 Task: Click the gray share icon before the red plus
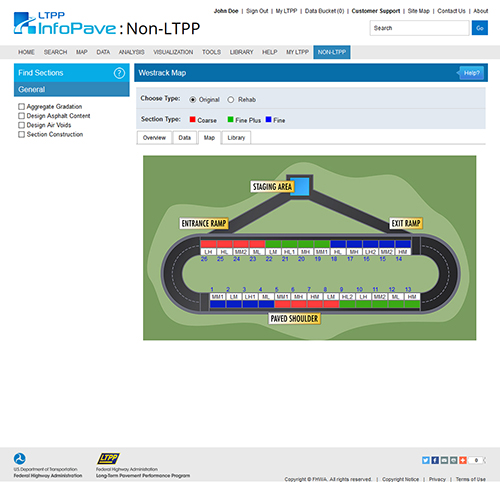pos(454,460)
